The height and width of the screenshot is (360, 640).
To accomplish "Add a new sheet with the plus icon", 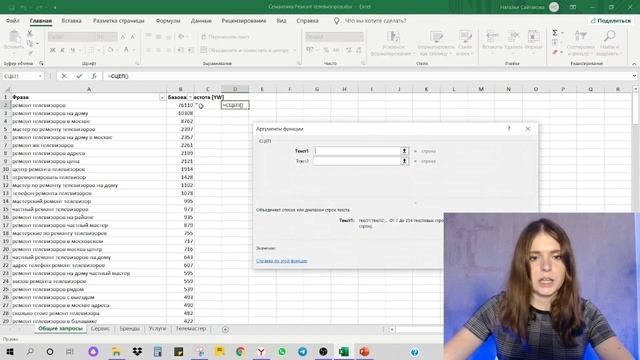I will (225, 329).
